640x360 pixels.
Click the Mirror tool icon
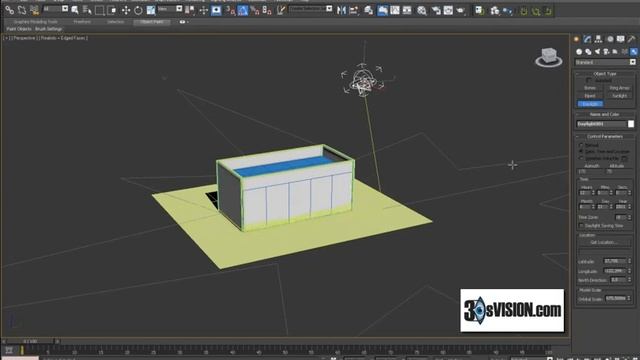click(341, 10)
